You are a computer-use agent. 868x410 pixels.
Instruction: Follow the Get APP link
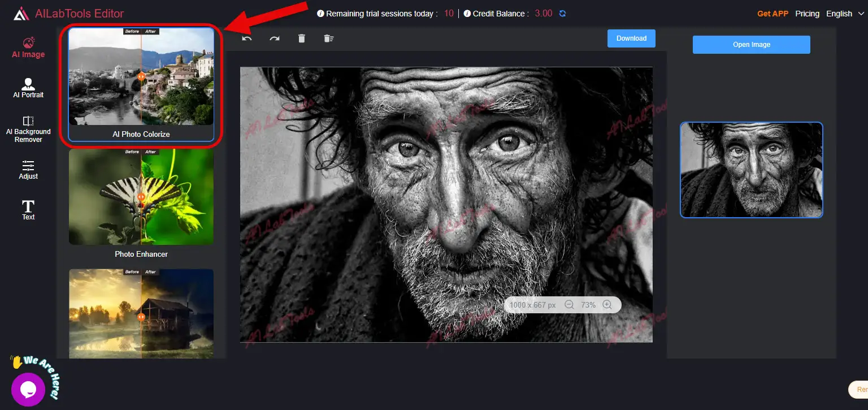pos(772,14)
